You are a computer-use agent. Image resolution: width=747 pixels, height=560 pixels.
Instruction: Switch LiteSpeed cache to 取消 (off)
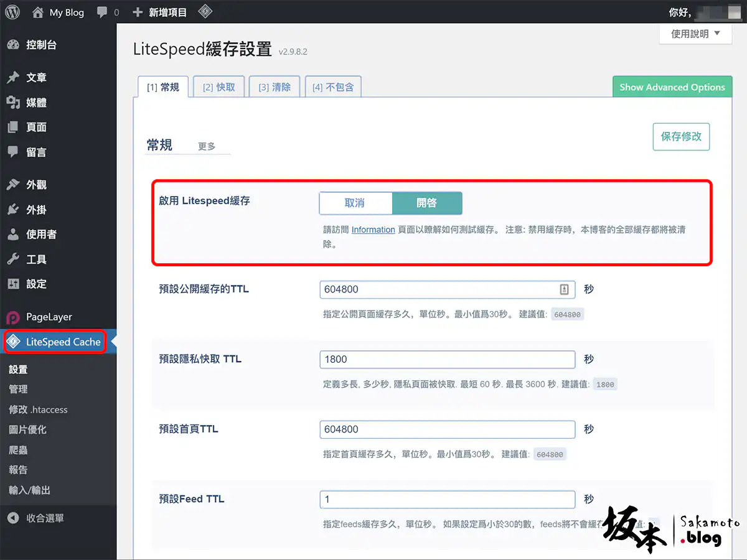click(355, 203)
